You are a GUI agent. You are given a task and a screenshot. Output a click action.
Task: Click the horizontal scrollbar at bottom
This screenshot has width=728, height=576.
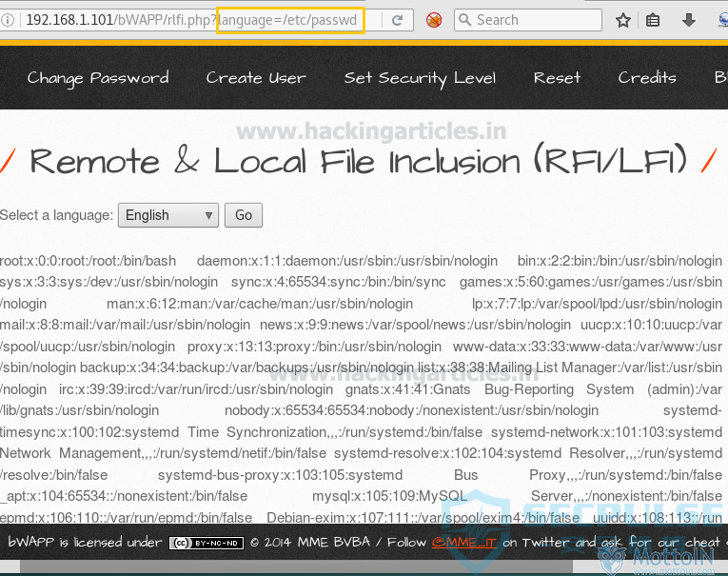pos(296,566)
